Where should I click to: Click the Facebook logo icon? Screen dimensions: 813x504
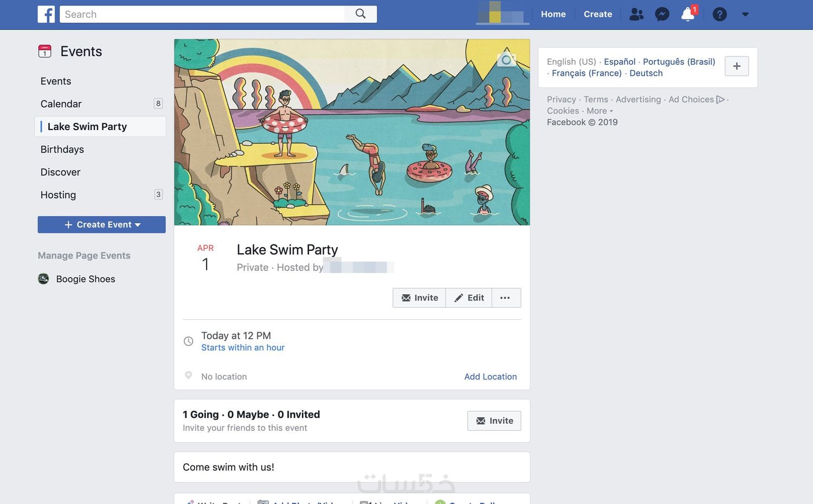[x=46, y=14]
